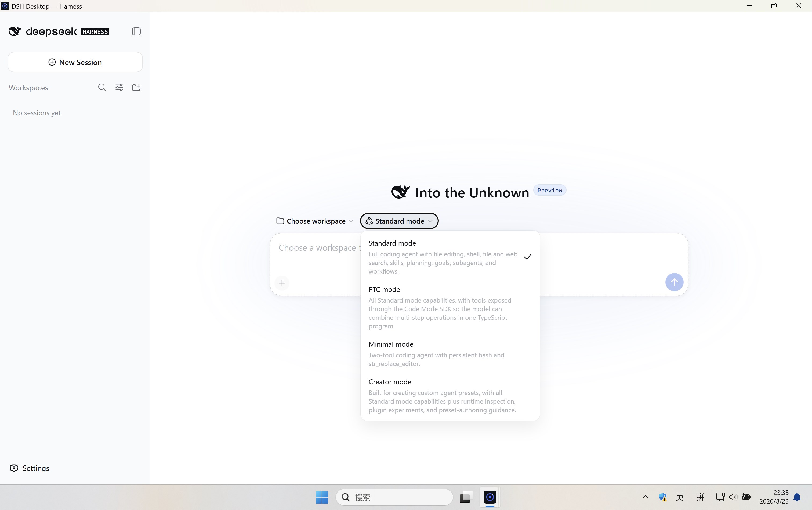Select Standard mode option
Viewport: 812px width, 510px height.
(450, 257)
